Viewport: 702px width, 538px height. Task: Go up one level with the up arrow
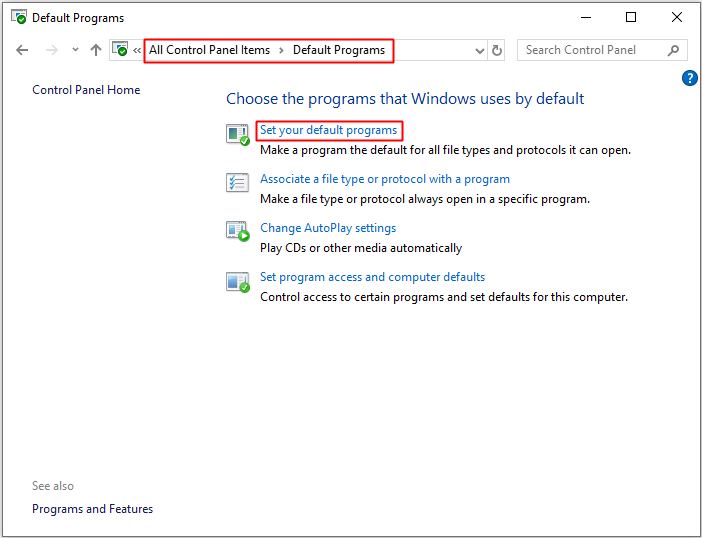click(x=95, y=50)
